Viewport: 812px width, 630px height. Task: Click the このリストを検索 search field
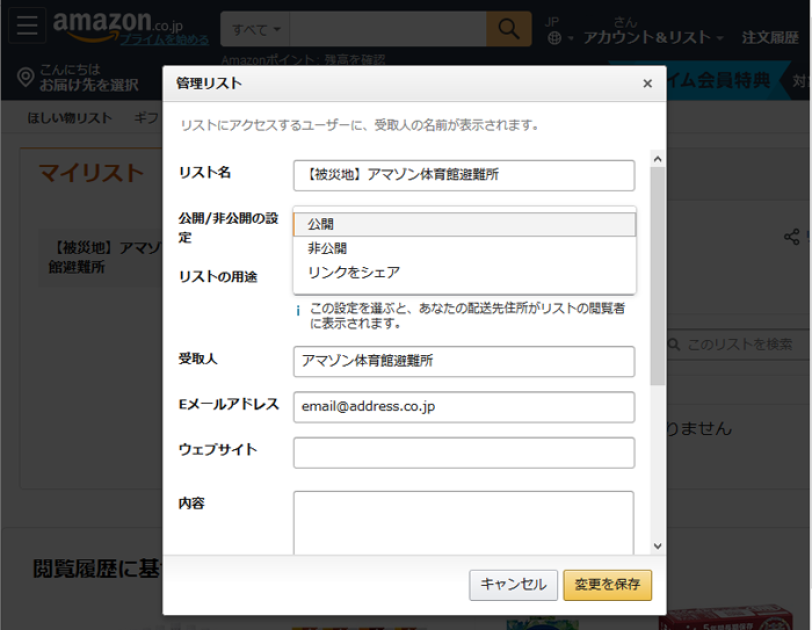click(x=739, y=344)
